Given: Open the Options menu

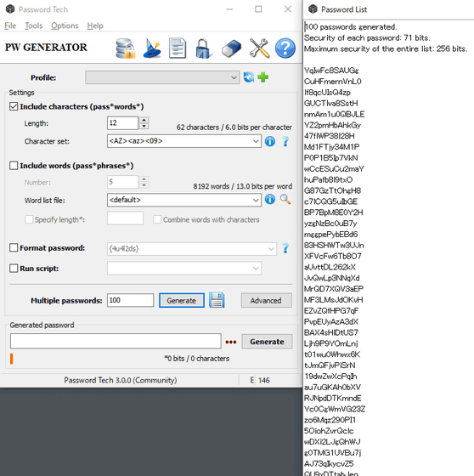Looking at the screenshot, I should click(65, 25).
